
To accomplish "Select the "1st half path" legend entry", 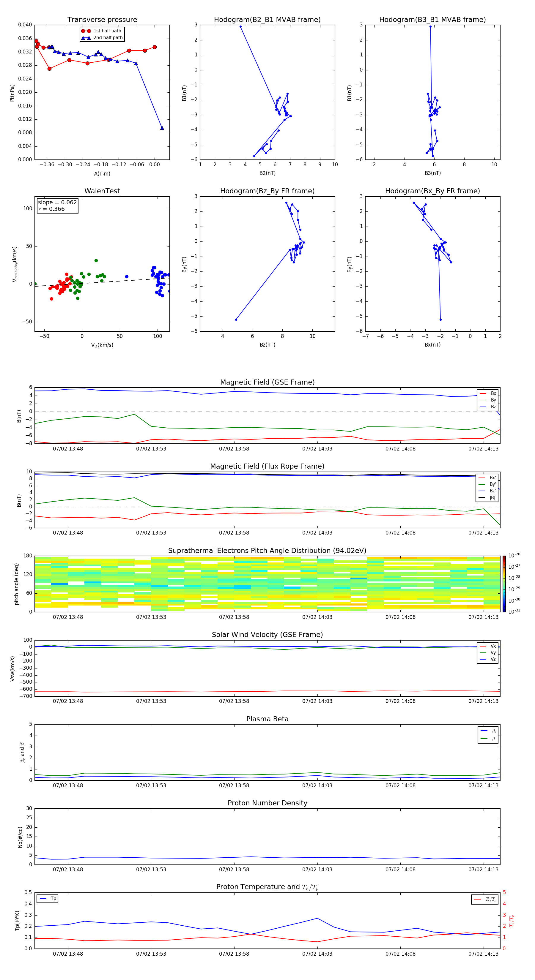I will [102, 31].
